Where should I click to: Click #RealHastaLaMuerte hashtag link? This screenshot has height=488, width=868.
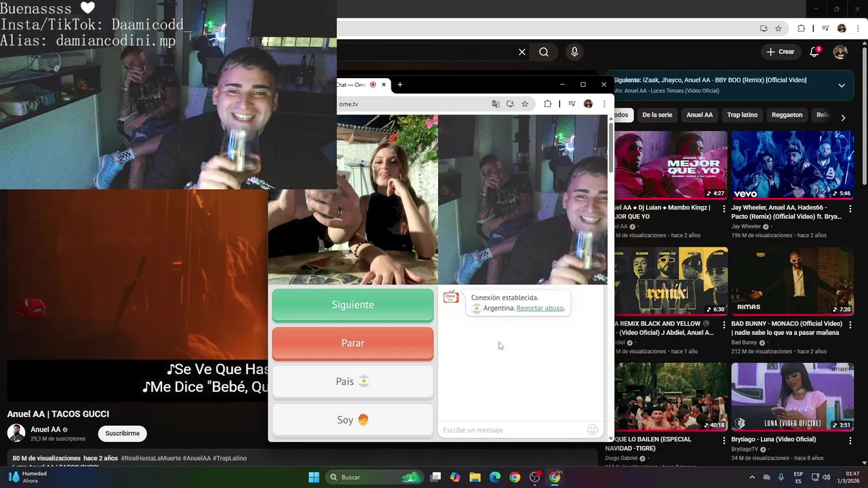(151, 459)
